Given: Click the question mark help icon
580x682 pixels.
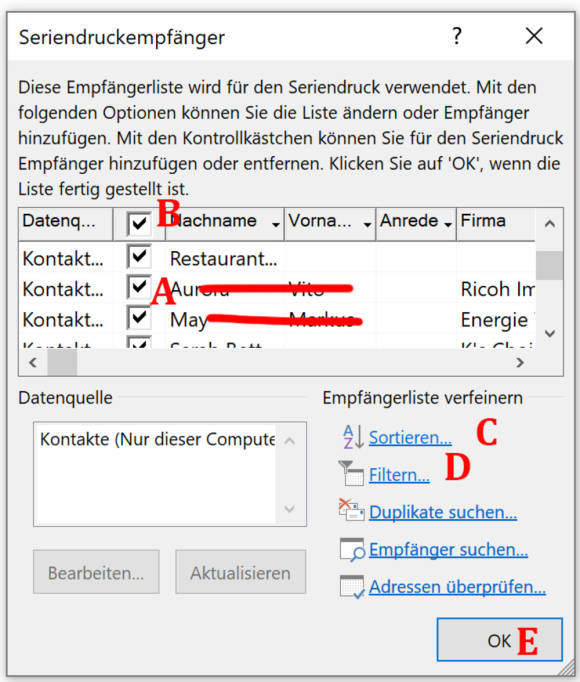Looking at the screenshot, I should click(456, 36).
